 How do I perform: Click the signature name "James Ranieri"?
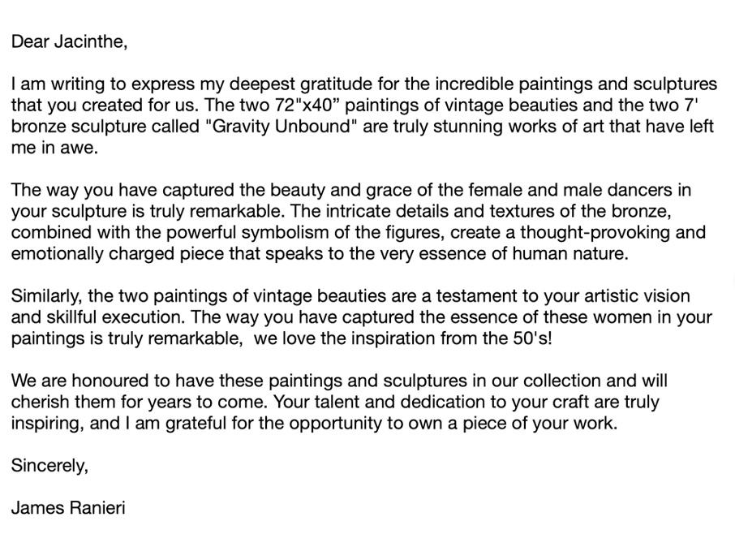click(x=68, y=509)
